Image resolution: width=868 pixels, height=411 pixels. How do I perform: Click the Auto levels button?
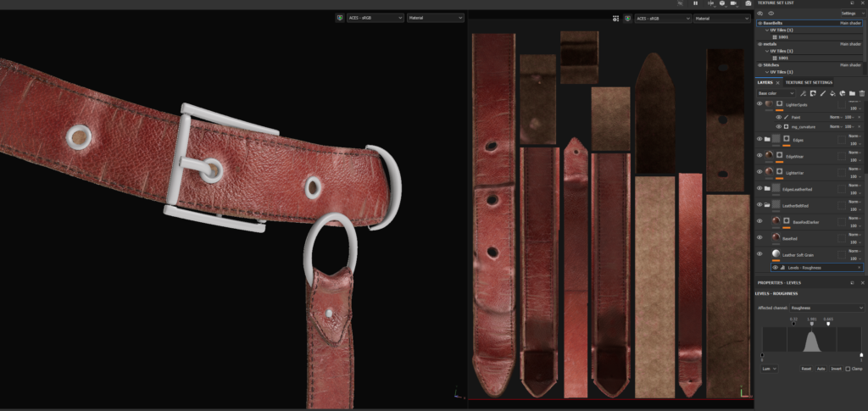[821, 369]
